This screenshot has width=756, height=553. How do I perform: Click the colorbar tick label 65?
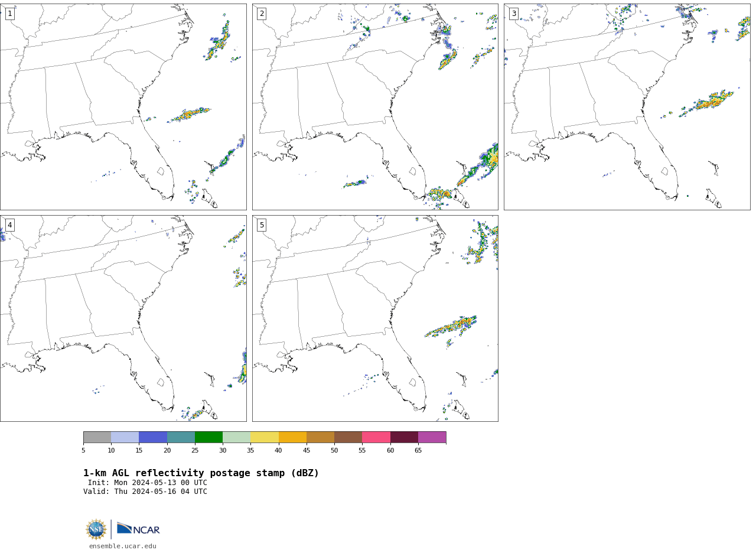[418, 451]
